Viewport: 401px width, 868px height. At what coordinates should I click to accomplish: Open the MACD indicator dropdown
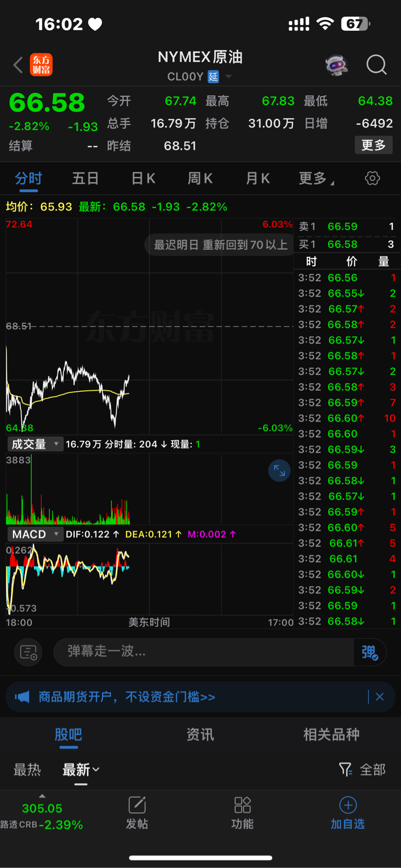pyautogui.click(x=35, y=534)
